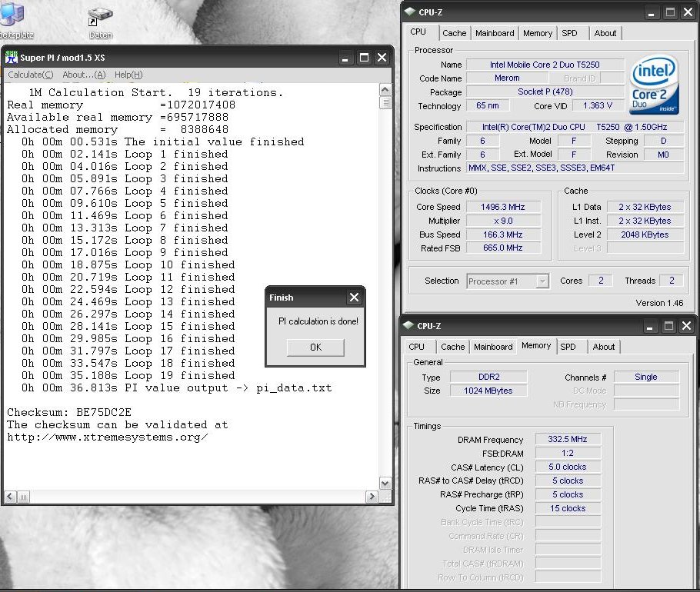Click the PI value output pi_data.txt line
700x592 pixels.
(177, 388)
